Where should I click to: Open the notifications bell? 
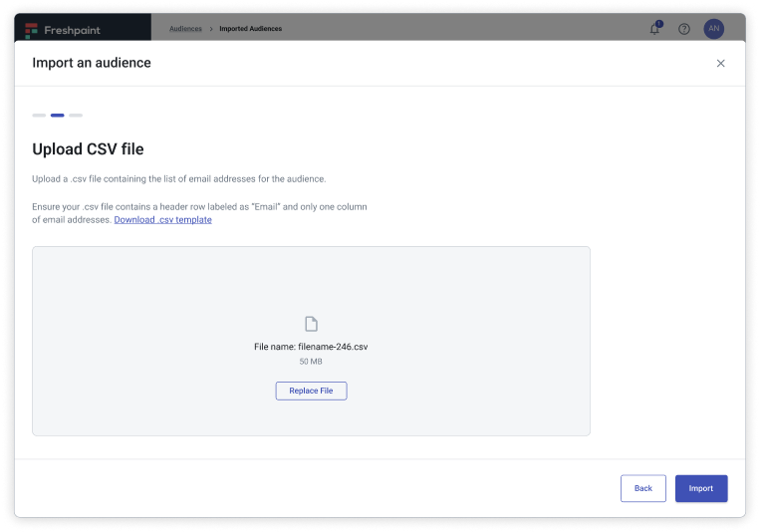(x=654, y=30)
